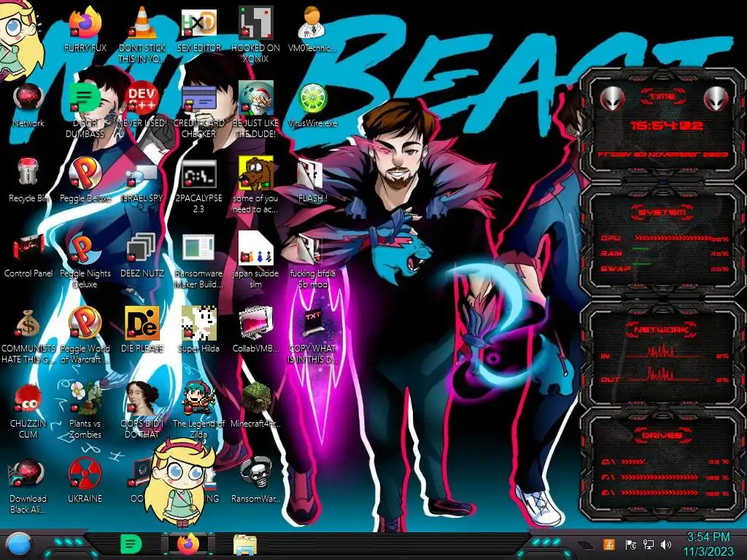
Task: Launch the 2PACALYPSE 2.3 console icon
Action: click(198, 174)
